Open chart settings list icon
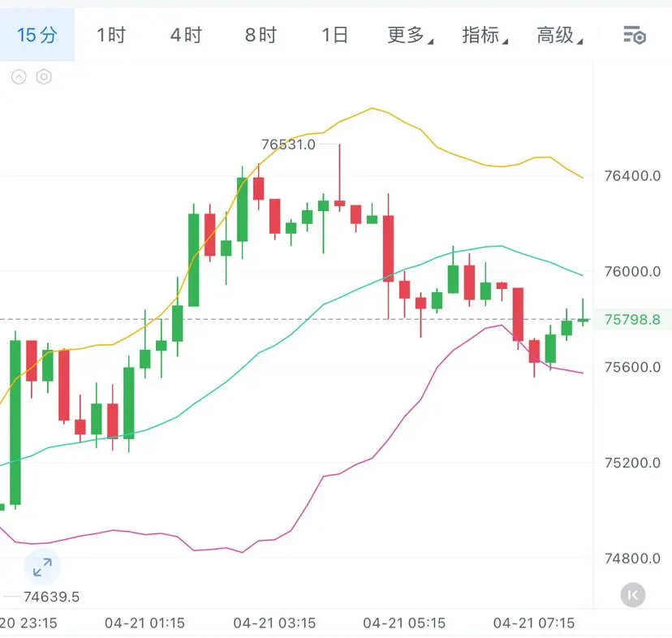The image size is (672, 638). [x=634, y=35]
